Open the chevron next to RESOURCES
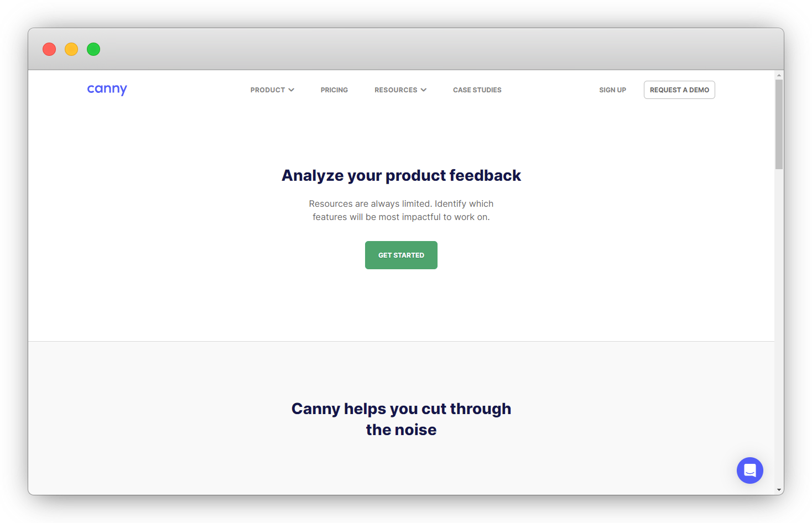Image resolution: width=812 pixels, height=523 pixels. pos(424,90)
